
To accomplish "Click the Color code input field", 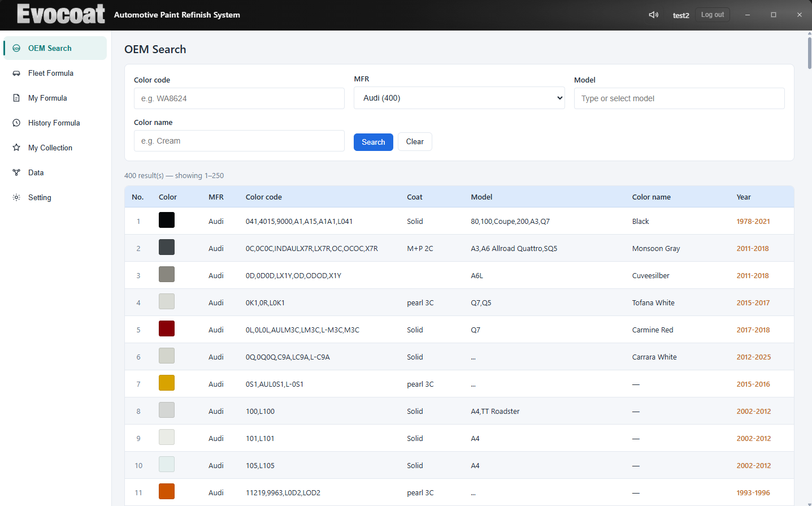I will [x=239, y=98].
